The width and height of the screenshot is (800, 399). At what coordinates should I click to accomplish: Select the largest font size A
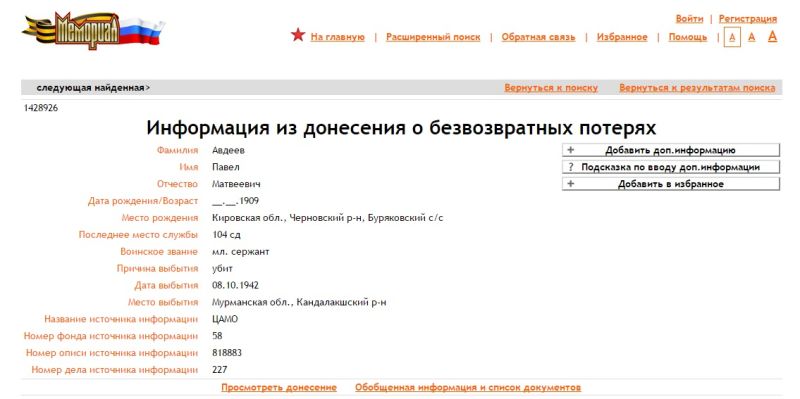pos(772,36)
